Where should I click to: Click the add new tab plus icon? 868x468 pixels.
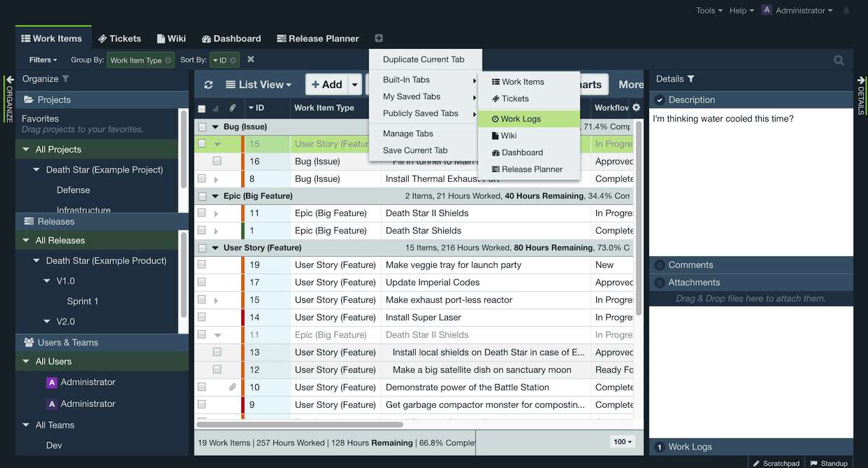pos(379,38)
